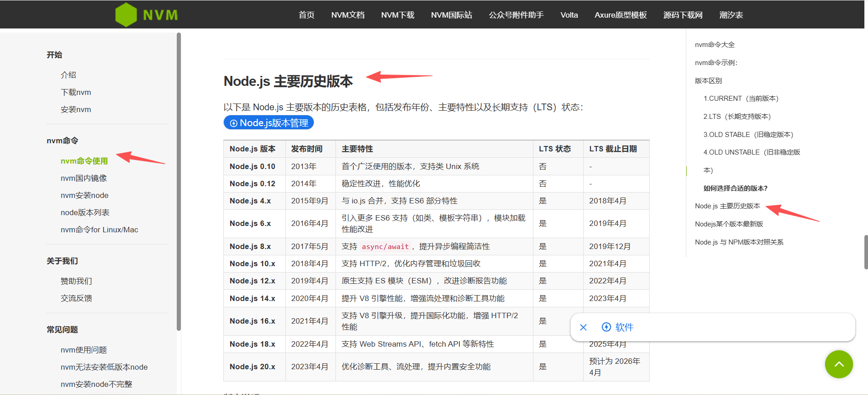868x395 pixels.
Task: Jump to nvm命令大全 in page outline
Action: (x=715, y=45)
